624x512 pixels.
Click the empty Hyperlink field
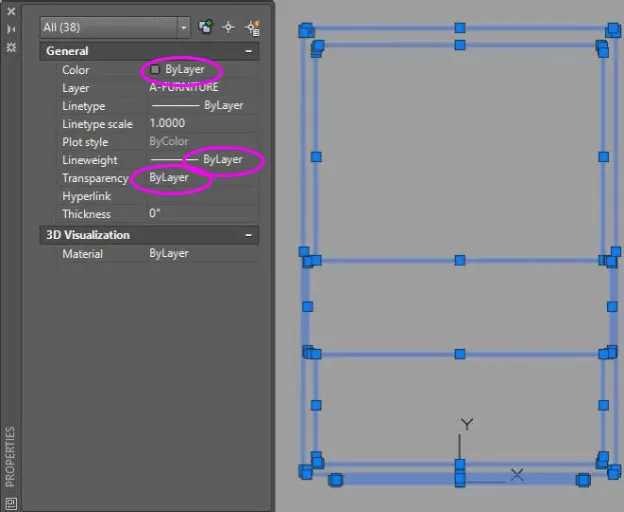pos(200,196)
